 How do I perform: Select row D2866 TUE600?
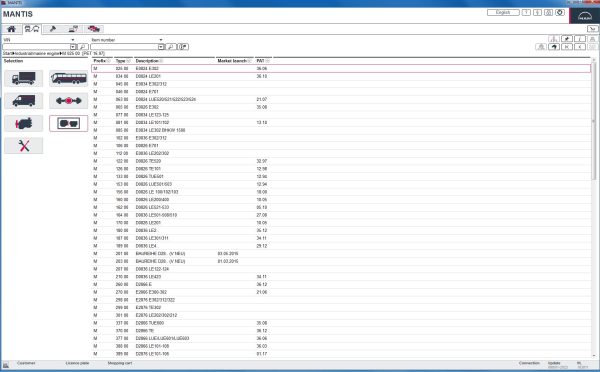tap(341, 323)
